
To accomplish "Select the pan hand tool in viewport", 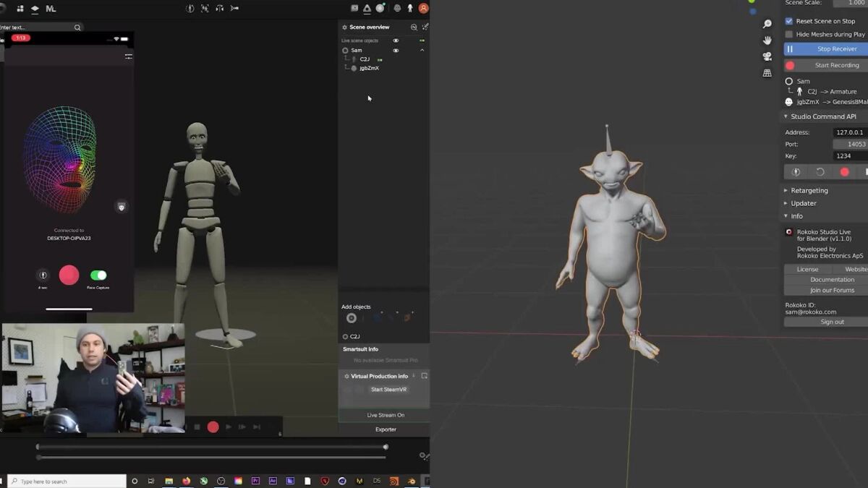I will tap(767, 40).
